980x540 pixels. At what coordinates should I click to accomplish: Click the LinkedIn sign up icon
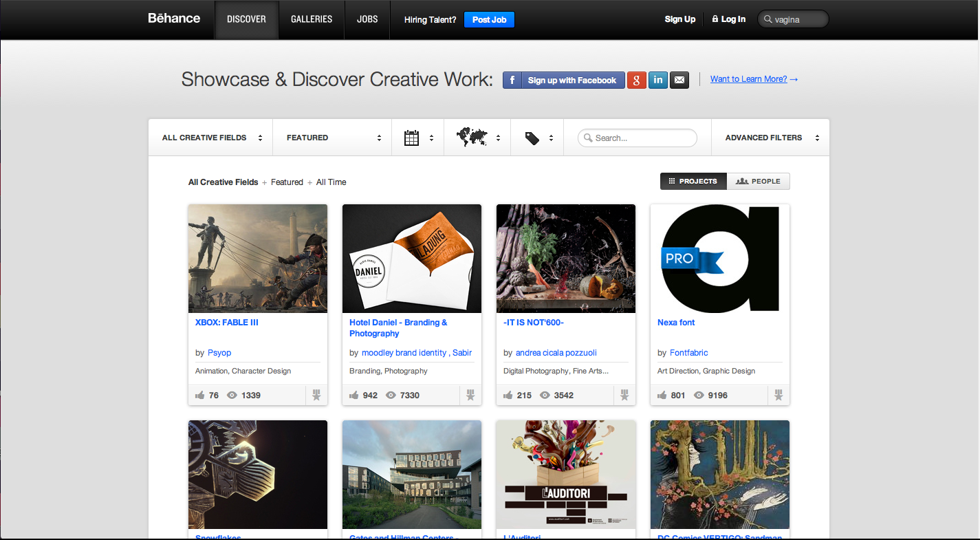point(657,80)
